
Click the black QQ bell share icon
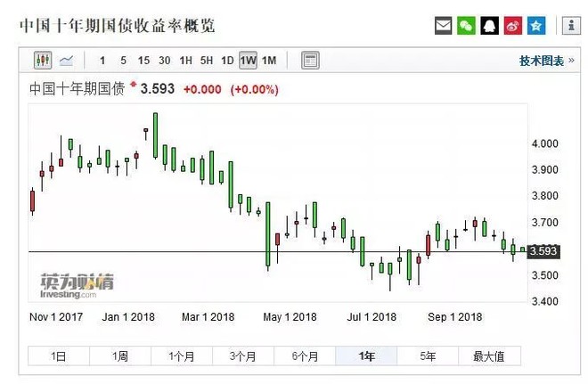pyautogui.click(x=489, y=26)
